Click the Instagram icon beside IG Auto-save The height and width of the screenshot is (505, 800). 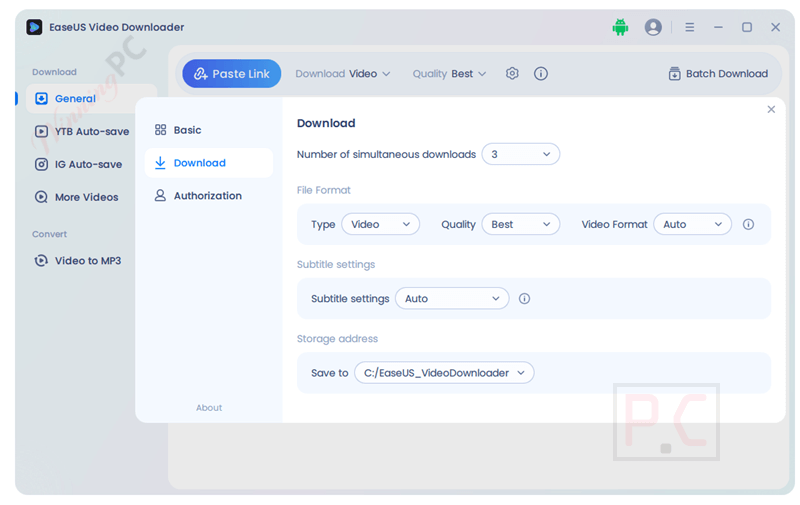tap(41, 164)
